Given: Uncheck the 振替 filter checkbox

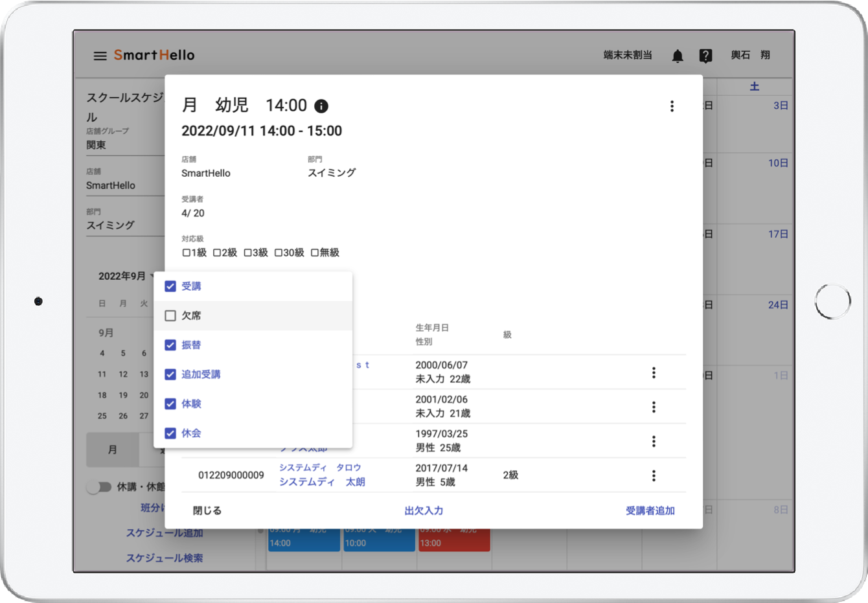Looking at the screenshot, I should (x=170, y=345).
